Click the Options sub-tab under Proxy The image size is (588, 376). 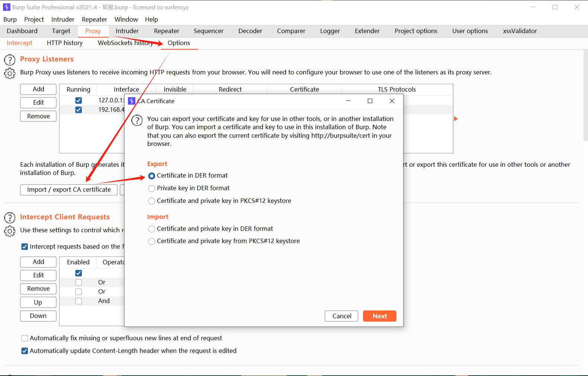tap(179, 43)
